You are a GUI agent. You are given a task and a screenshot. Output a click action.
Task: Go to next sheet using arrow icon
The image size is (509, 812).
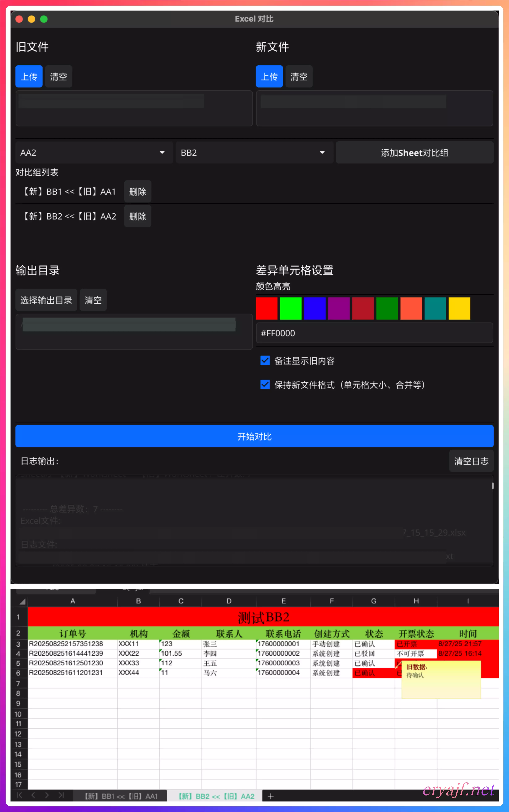coord(47,795)
